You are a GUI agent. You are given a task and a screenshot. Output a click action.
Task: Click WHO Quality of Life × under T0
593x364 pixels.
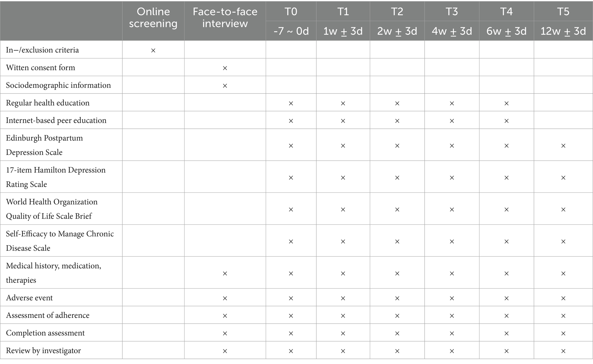(x=291, y=210)
